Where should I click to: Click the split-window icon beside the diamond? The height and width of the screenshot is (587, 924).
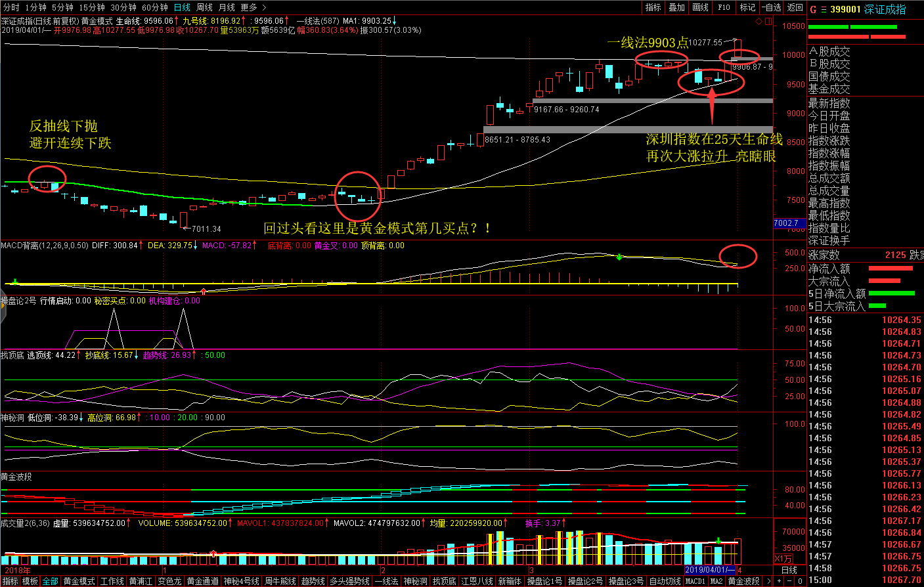(767, 21)
